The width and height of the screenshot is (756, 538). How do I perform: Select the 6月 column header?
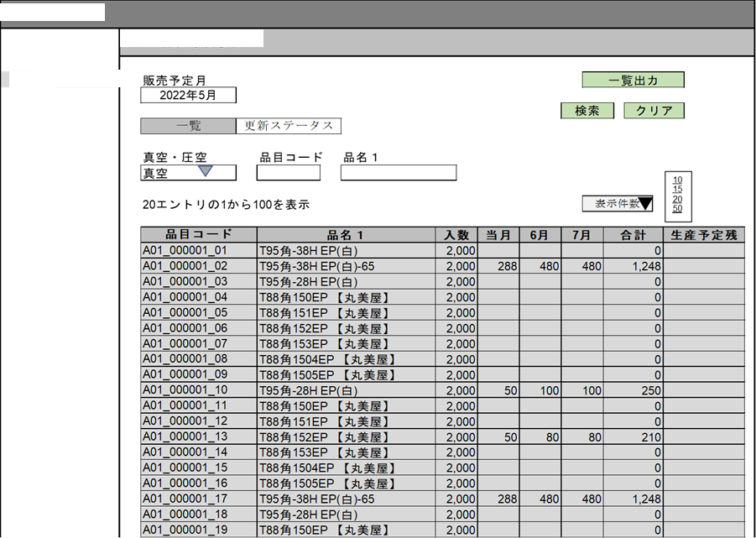point(540,235)
